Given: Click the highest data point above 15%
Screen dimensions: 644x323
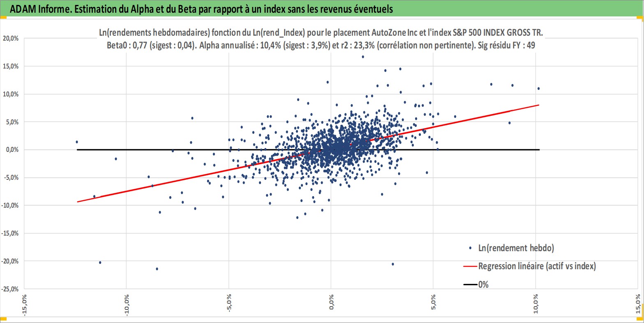Looking at the screenshot, I should click(x=363, y=57).
